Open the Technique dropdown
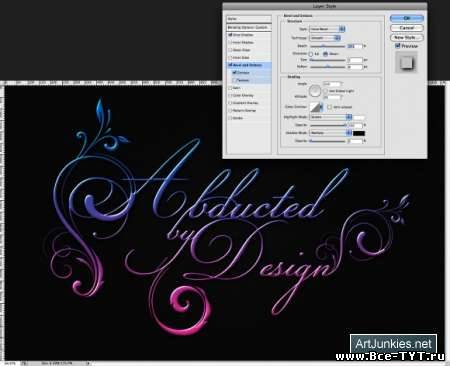Viewport: 450px width, 366px height. click(325, 38)
